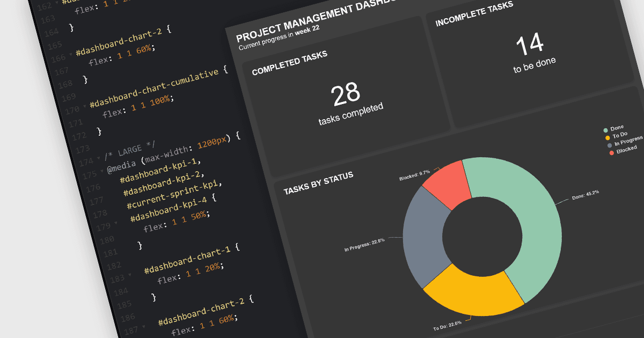Click the 'flex: 1 1 20%;' code line
This screenshot has width=644, height=338.
tap(189, 274)
